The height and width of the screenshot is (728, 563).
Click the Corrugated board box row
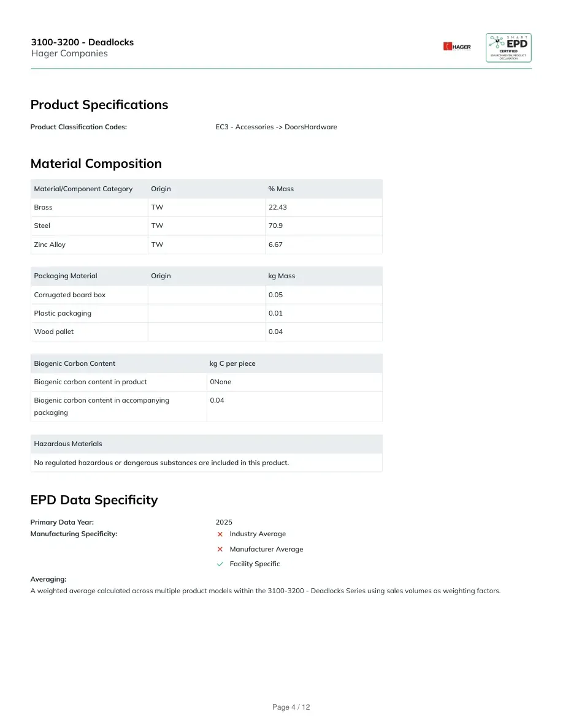(x=206, y=295)
